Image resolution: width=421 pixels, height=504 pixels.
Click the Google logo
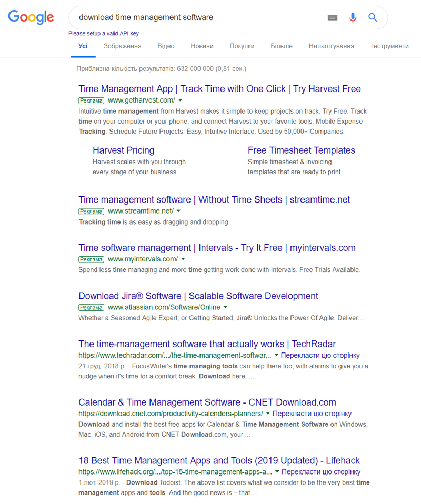tap(31, 17)
